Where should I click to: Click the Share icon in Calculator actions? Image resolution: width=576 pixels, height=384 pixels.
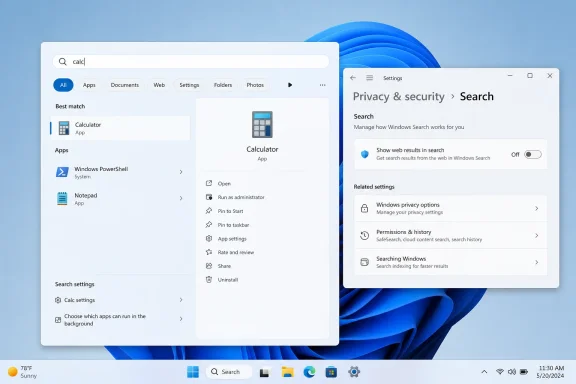tap(209, 266)
